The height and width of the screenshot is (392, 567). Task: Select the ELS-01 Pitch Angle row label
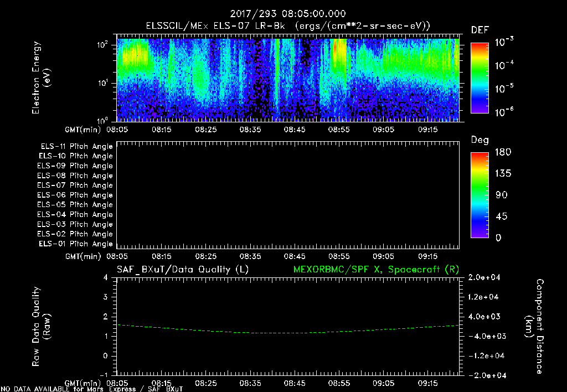75,244
